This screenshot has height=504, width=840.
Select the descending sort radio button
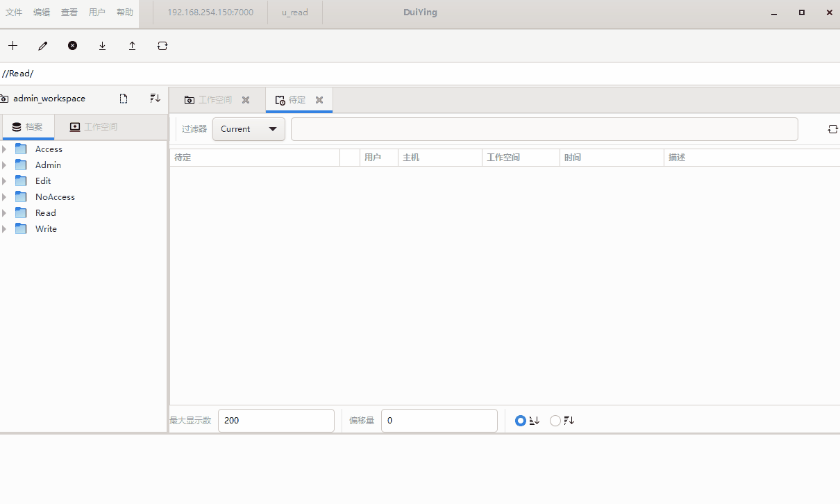(x=555, y=421)
